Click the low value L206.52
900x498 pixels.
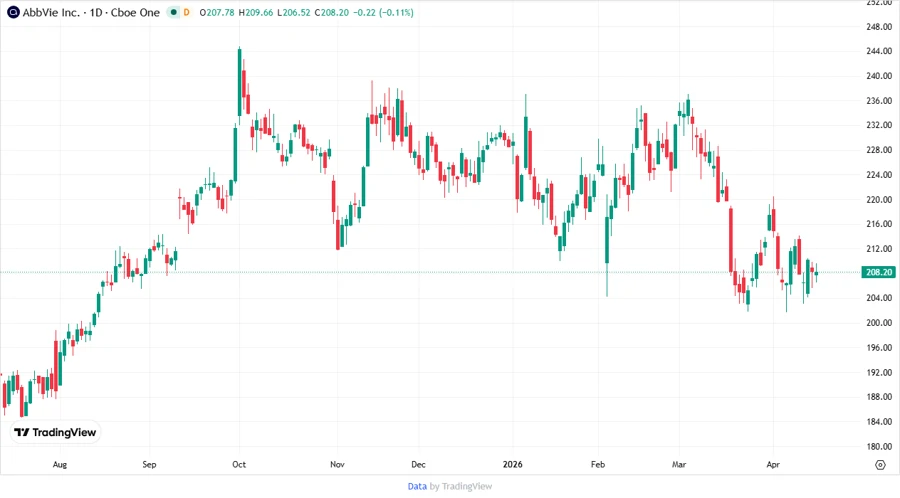294,12
